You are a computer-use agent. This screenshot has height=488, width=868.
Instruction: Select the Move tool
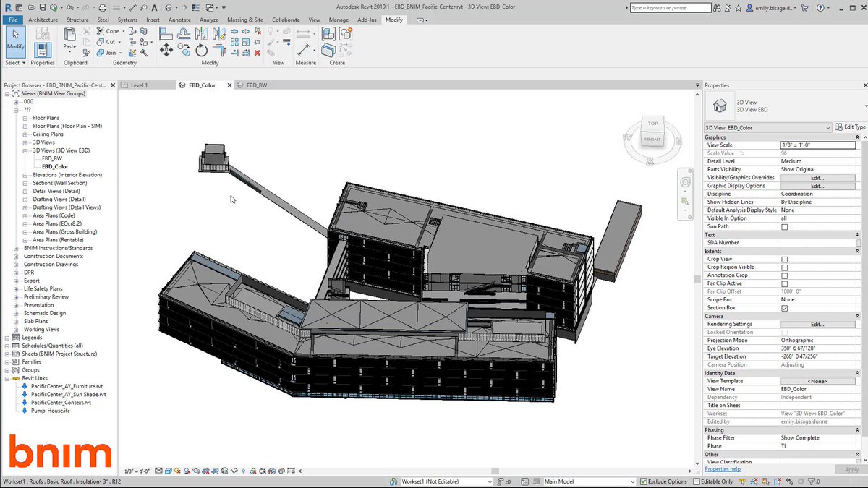click(x=166, y=50)
